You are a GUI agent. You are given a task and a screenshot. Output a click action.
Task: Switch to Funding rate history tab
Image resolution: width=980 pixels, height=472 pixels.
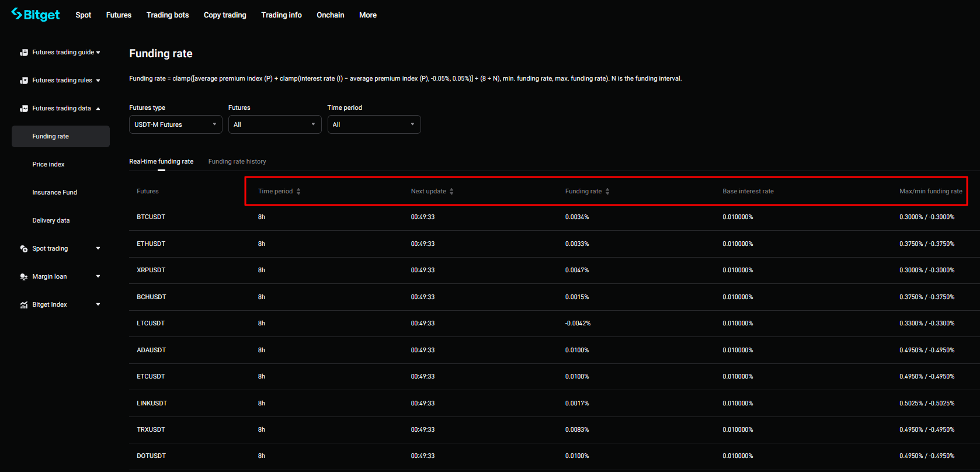click(x=237, y=162)
